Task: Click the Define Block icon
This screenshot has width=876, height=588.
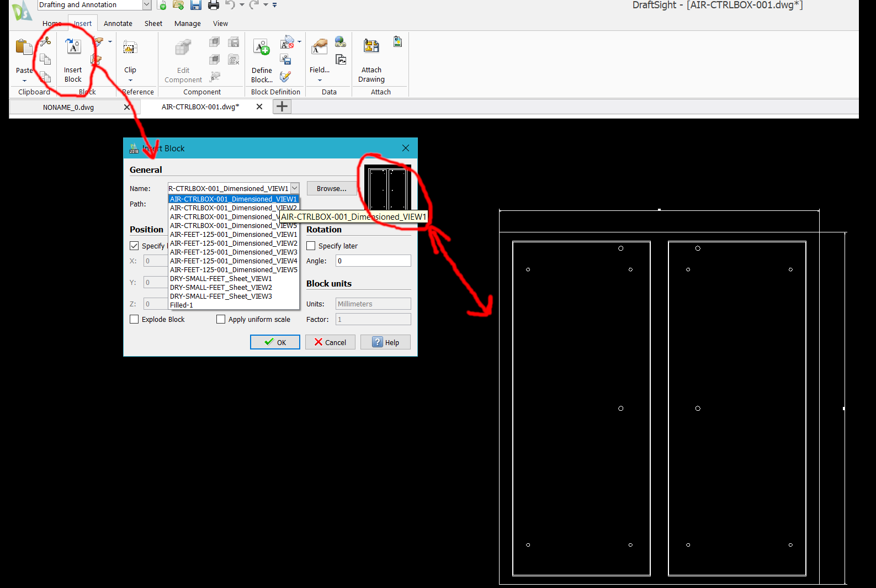Action: click(x=261, y=47)
